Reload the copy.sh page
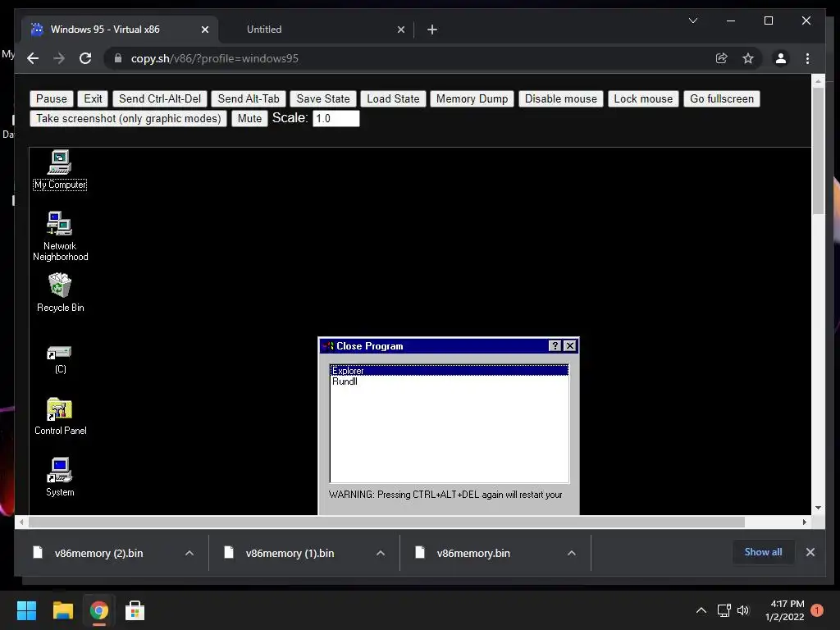 coord(85,58)
